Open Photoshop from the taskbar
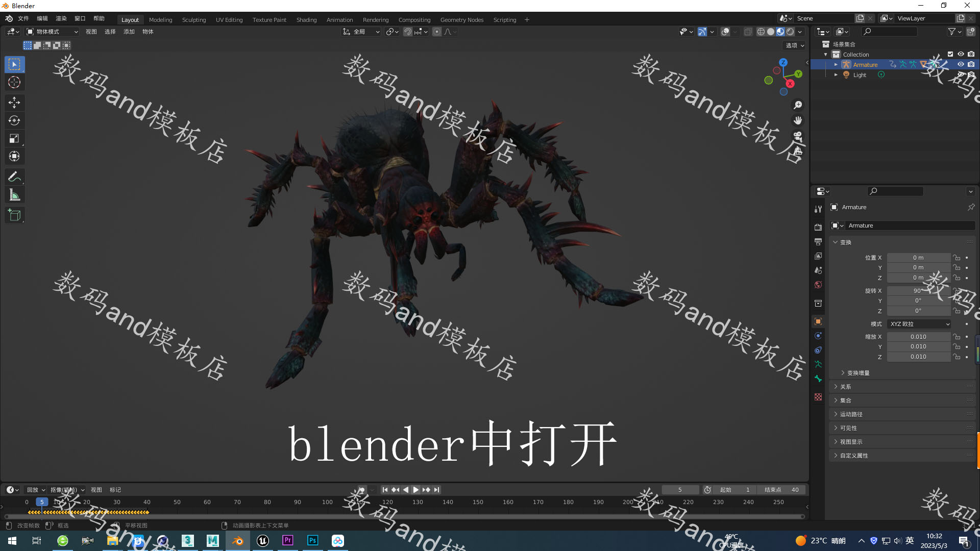The height and width of the screenshot is (551, 980). pyautogui.click(x=313, y=541)
